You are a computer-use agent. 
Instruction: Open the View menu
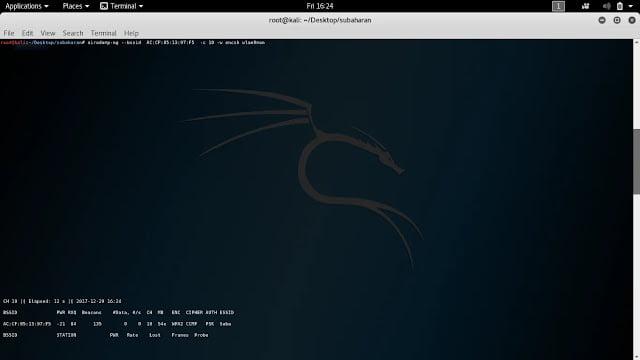click(48, 33)
